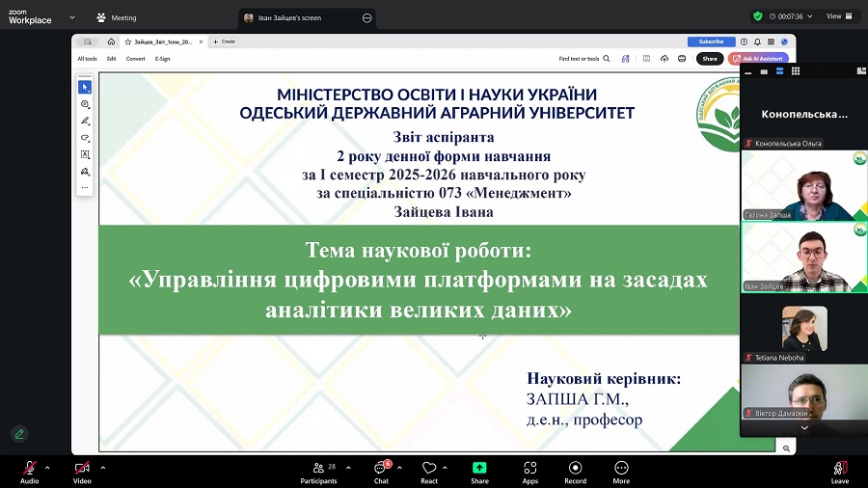The height and width of the screenshot is (488, 868).
Task: Switch to the Meeting tab
Action: 116,17
